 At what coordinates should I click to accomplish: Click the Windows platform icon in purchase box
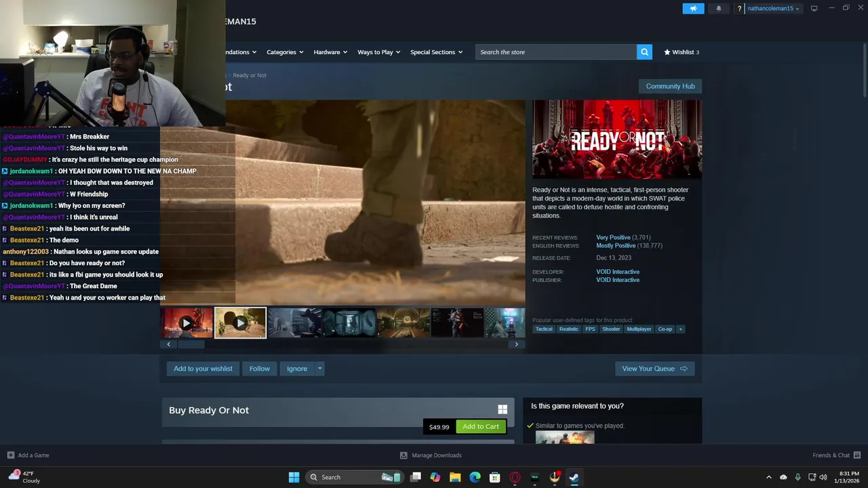502,409
